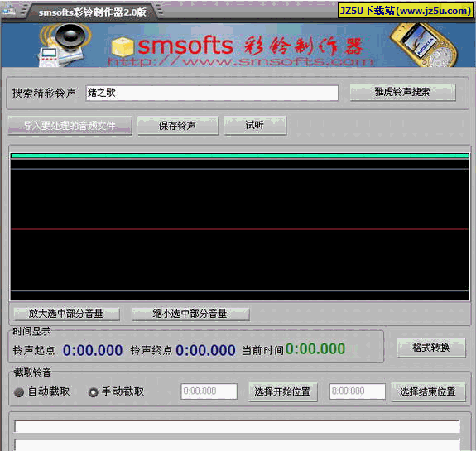Click 选择开始位置 button

point(283,391)
